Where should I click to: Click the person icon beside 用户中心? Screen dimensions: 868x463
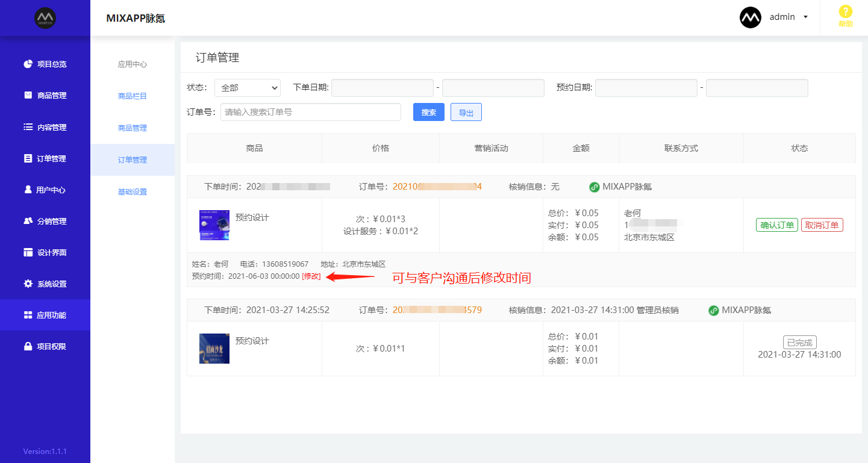point(28,190)
